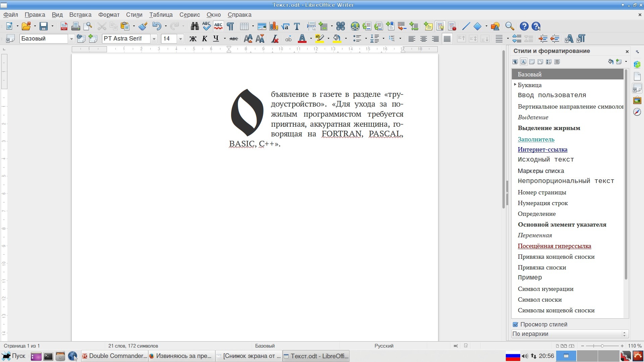
Task: Clear direct formatting icon
Action: point(275,39)
